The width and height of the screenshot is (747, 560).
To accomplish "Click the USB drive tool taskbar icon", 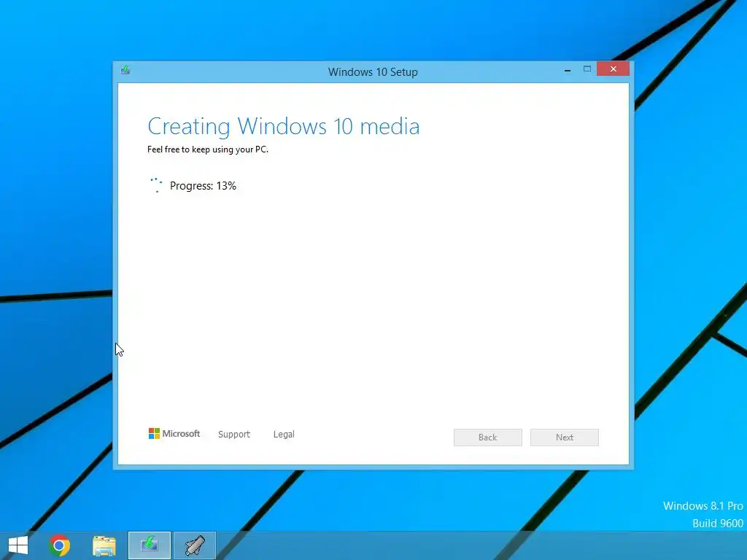I will pyautogui.click(x=194, y=545).
